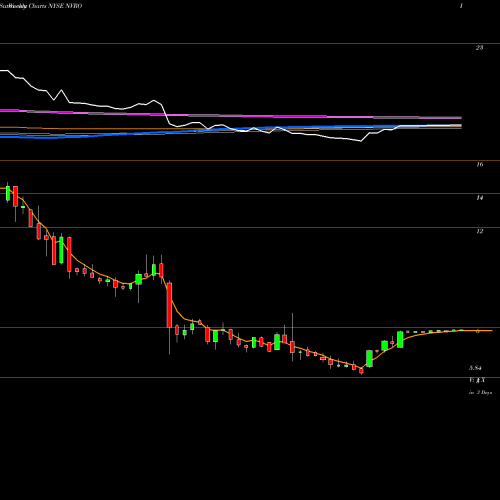
Task: Select the price axis label 16
Action: [x=479, y=164]
